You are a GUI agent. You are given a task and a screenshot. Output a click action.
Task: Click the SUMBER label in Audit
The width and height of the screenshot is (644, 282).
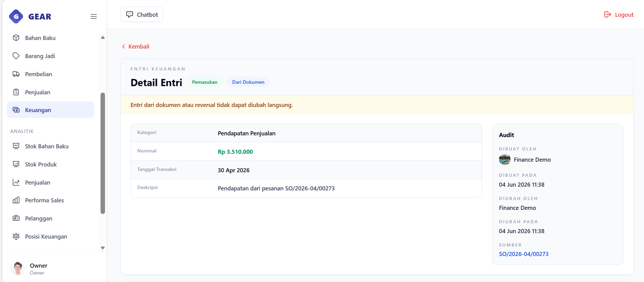(510, 245)
